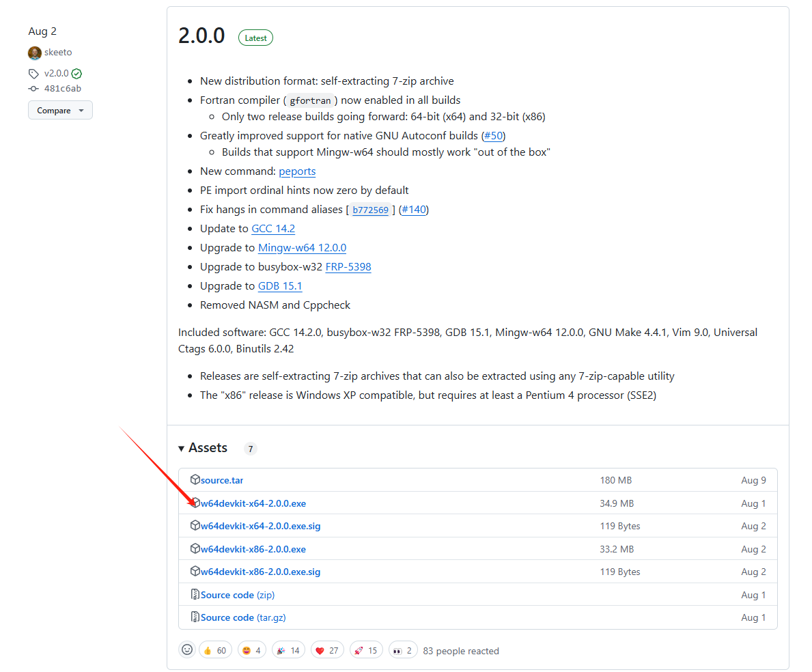Click the '34.9 MB' file size
The image size is (812, 672).
tap(617, 503)
